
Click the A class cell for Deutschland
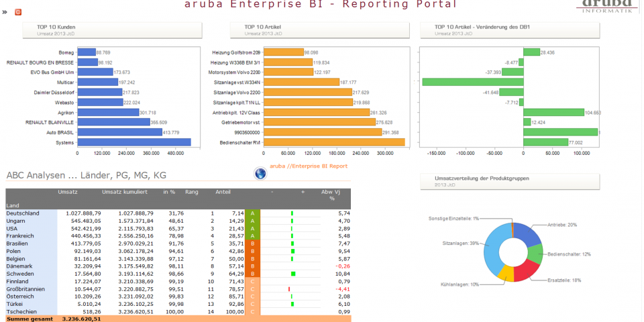253,213
